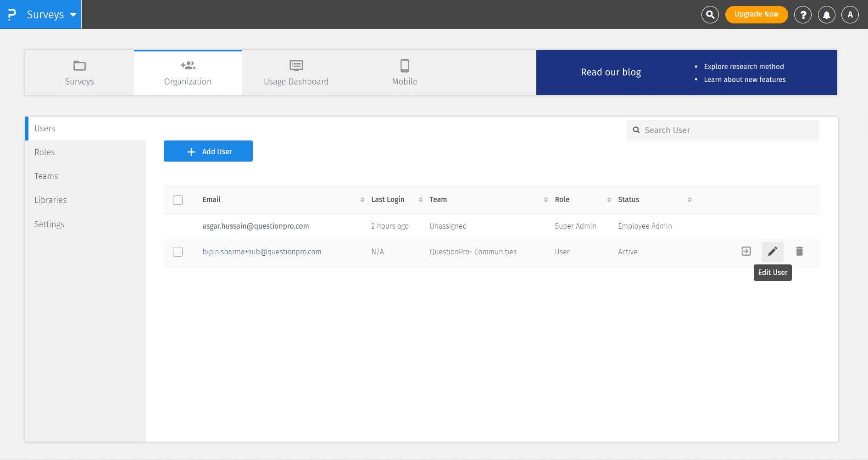Open the Read our blog panel
The image size is (868, 460).
pyautogui.click(x=611, y=72)
